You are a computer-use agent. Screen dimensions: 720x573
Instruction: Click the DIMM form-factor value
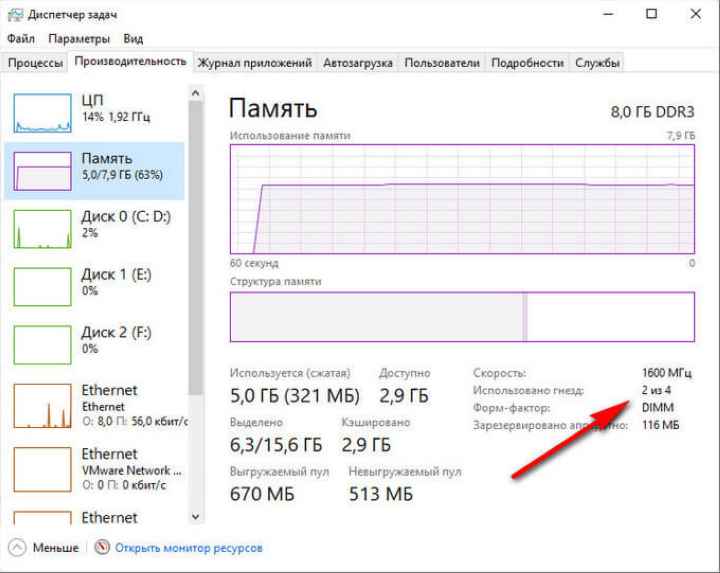658,408
